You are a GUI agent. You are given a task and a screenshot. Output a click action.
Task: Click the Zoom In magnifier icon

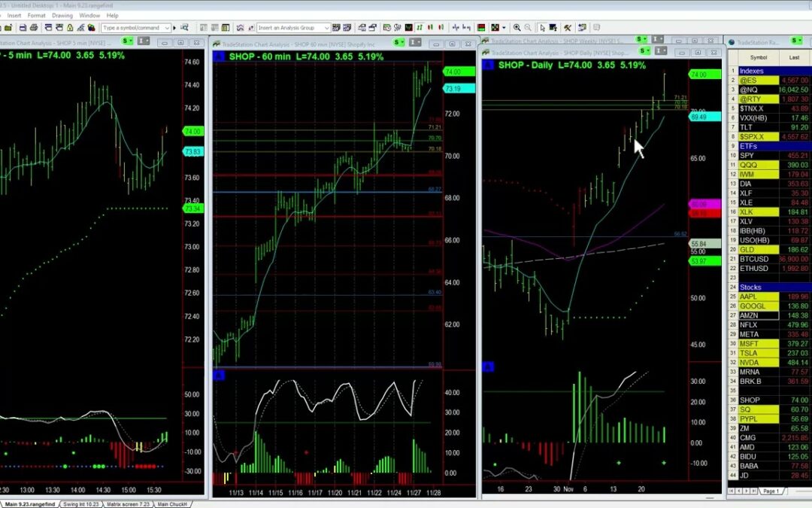(517, 27)
